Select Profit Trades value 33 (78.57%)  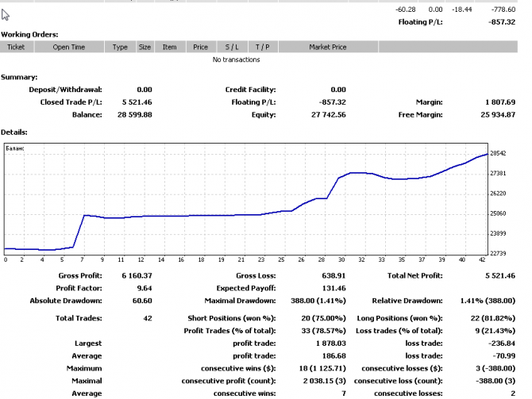coord(323,332)
